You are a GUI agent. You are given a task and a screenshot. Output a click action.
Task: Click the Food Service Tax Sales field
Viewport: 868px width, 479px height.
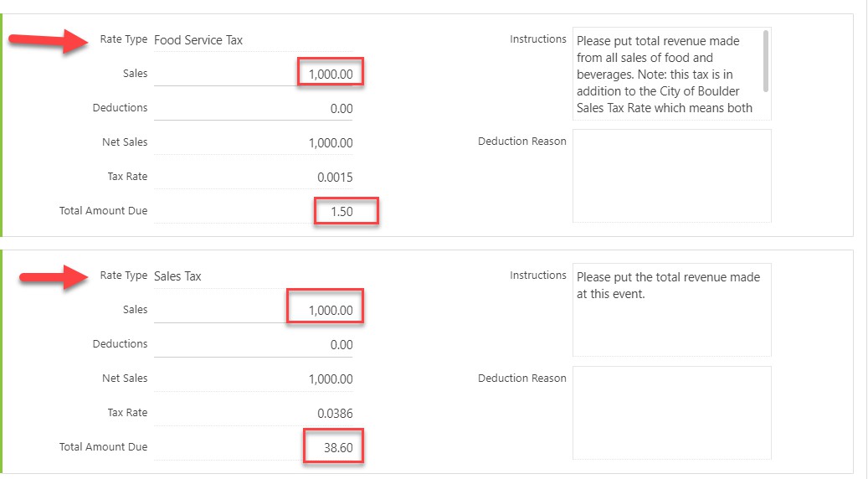tap(254, 74)
